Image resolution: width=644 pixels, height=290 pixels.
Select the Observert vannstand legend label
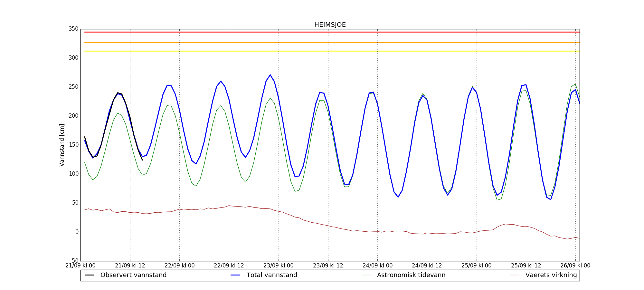point(134,275)
